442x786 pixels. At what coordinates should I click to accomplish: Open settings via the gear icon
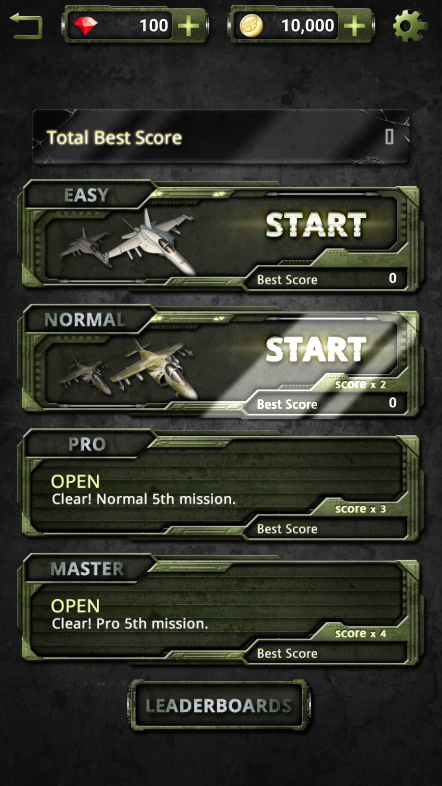[410, 26]
